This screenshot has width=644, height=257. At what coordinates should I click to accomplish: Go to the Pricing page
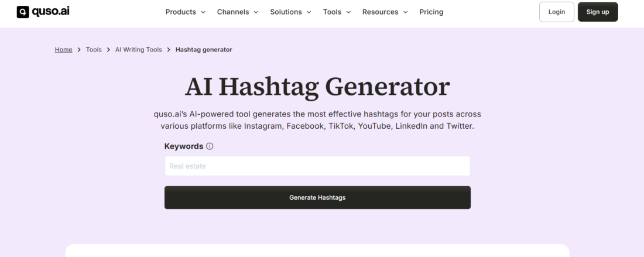pos(431,12)
